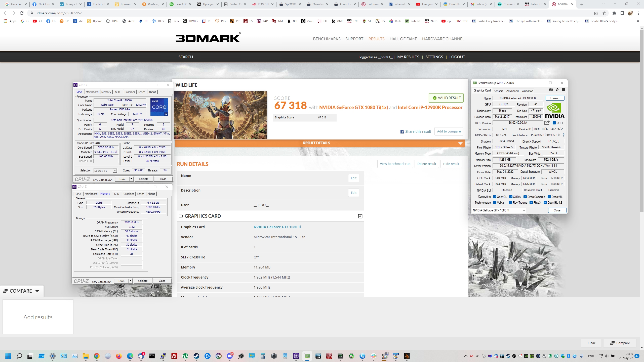Toggle the PhysX checkbox
The image size is (644, 362).
(531, 203)
